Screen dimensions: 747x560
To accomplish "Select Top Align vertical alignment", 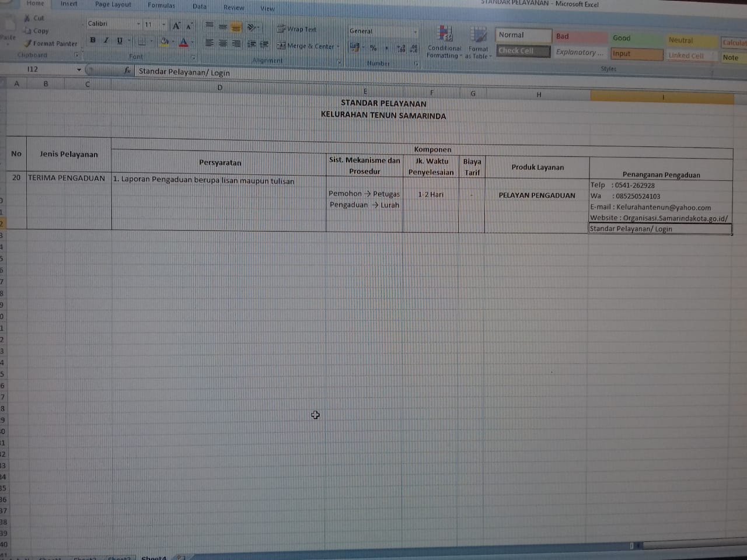I will (209, 26).
